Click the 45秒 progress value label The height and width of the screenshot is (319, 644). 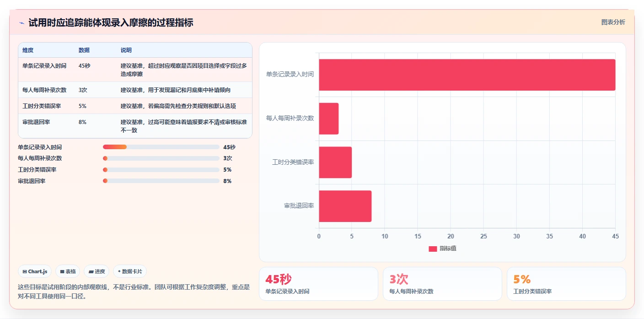229,147
